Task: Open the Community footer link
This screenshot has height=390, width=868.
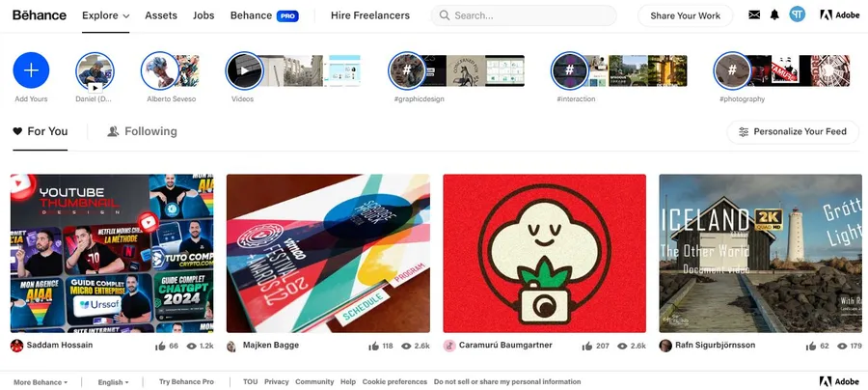Action: [x=314, y=381]
